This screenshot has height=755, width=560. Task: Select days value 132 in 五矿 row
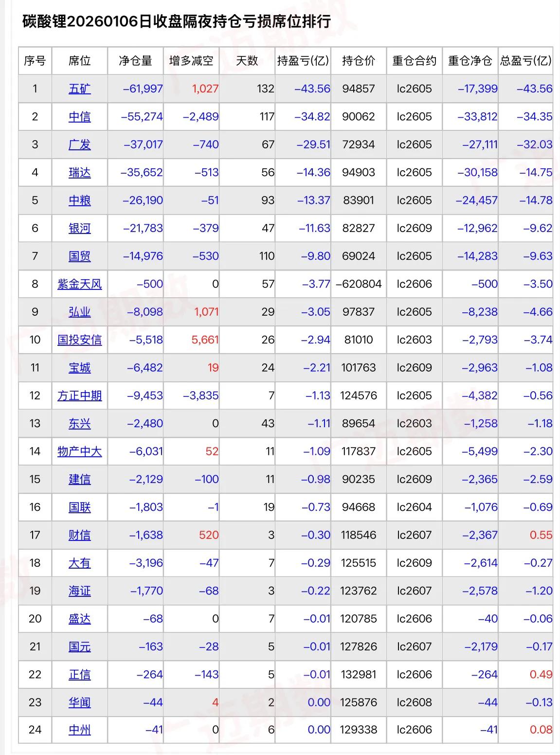[266, 89]
